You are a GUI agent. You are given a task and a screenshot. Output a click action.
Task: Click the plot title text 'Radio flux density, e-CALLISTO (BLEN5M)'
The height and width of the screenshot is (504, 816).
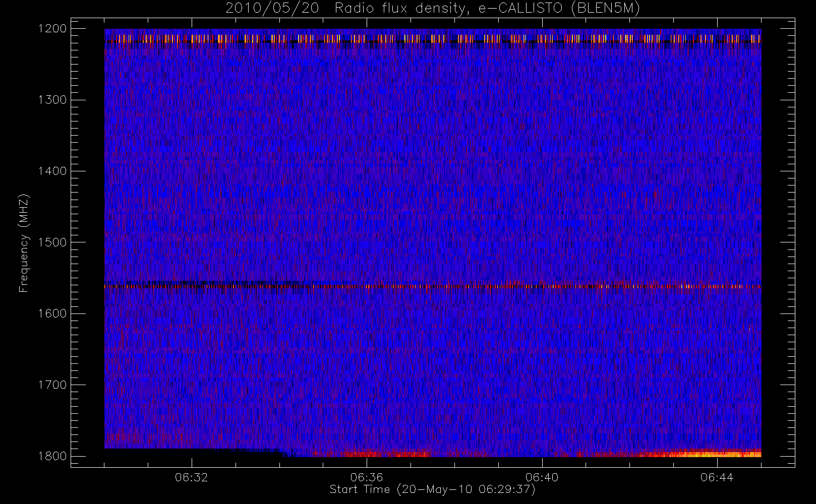coord(487,9)
